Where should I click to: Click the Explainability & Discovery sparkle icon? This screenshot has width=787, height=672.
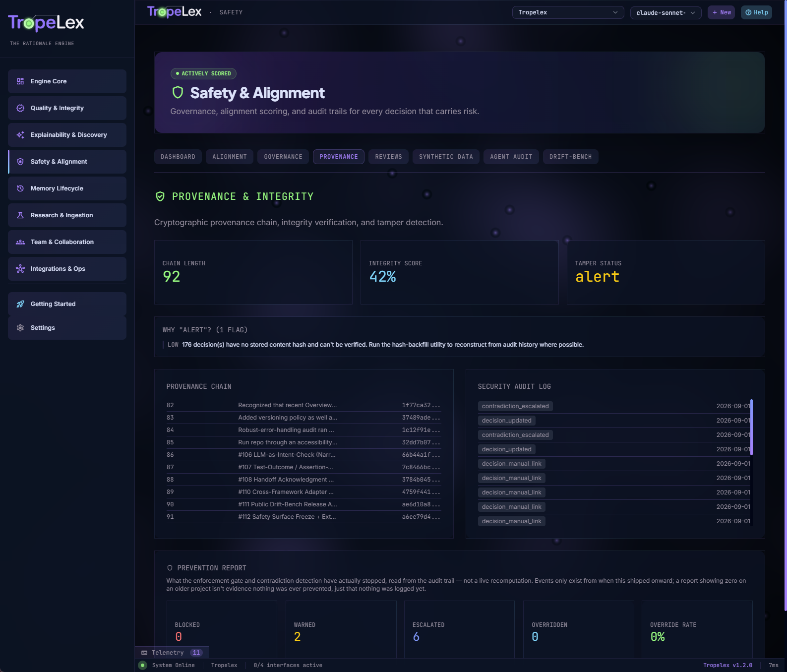pyautogui.click(x=20, y=135)
